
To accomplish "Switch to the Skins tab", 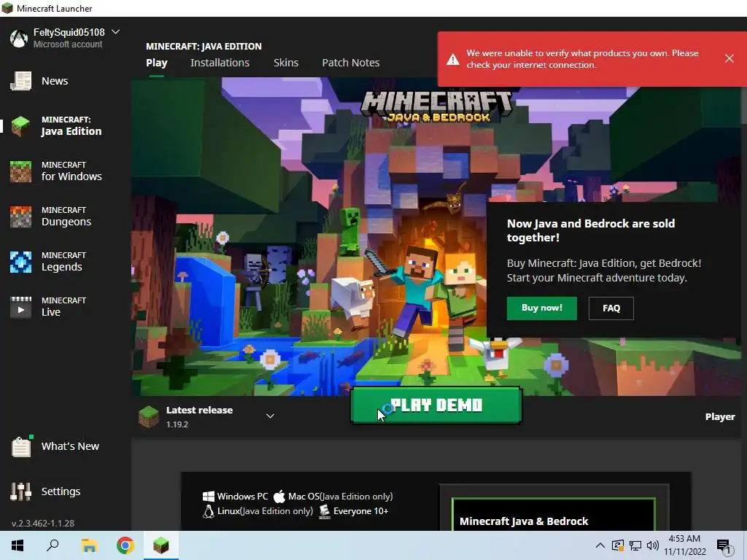I will coord(286,63).
